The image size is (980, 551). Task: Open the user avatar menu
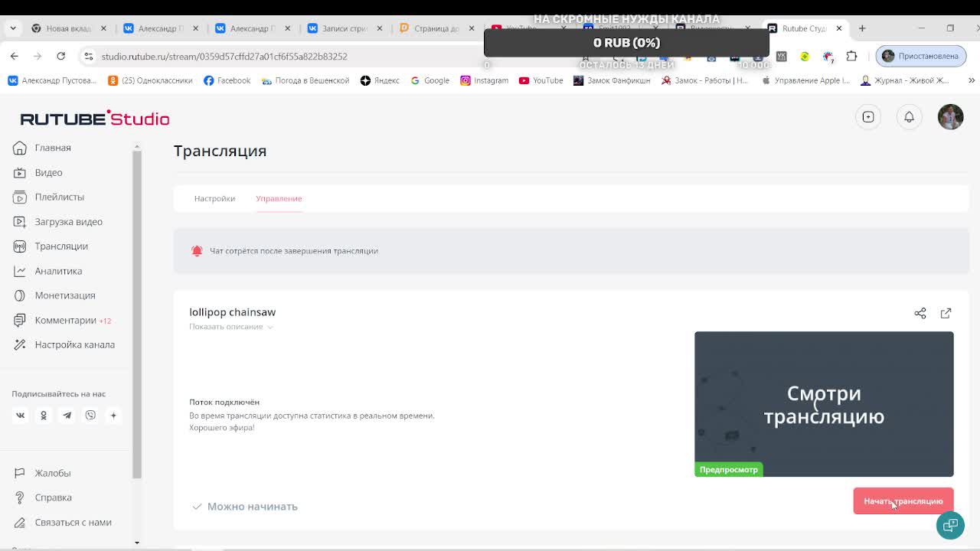pyautogui.click(x=950, y=117)
